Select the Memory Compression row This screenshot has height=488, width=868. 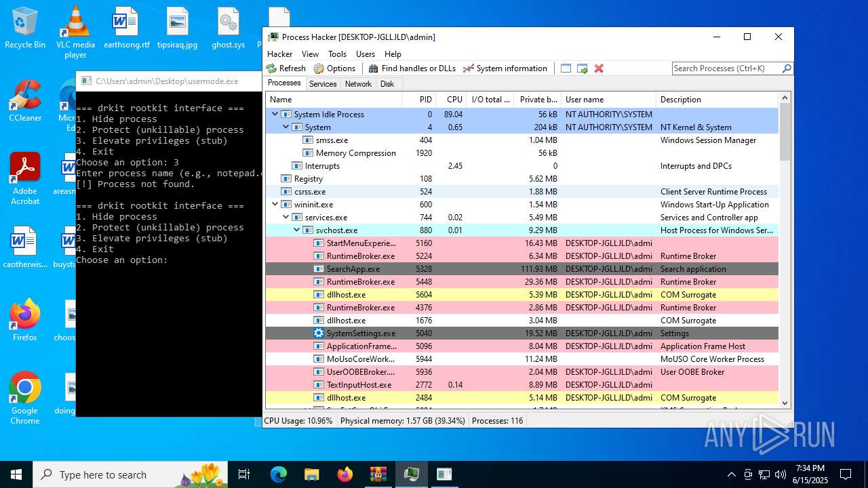point(522,153)
